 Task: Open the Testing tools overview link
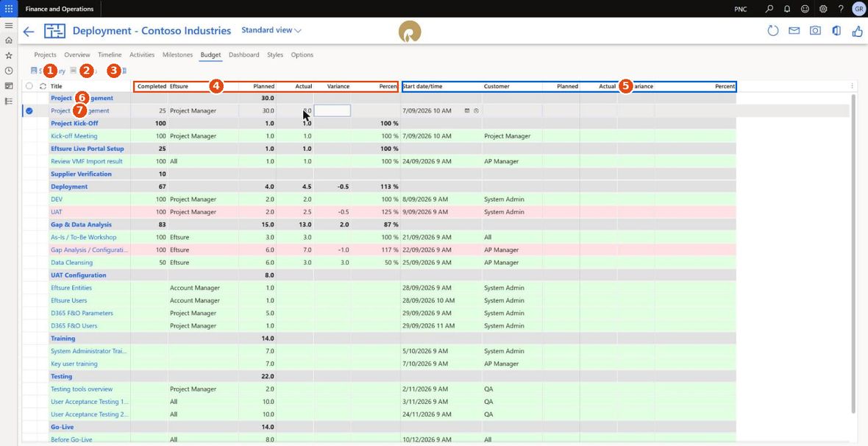(82, 389)
